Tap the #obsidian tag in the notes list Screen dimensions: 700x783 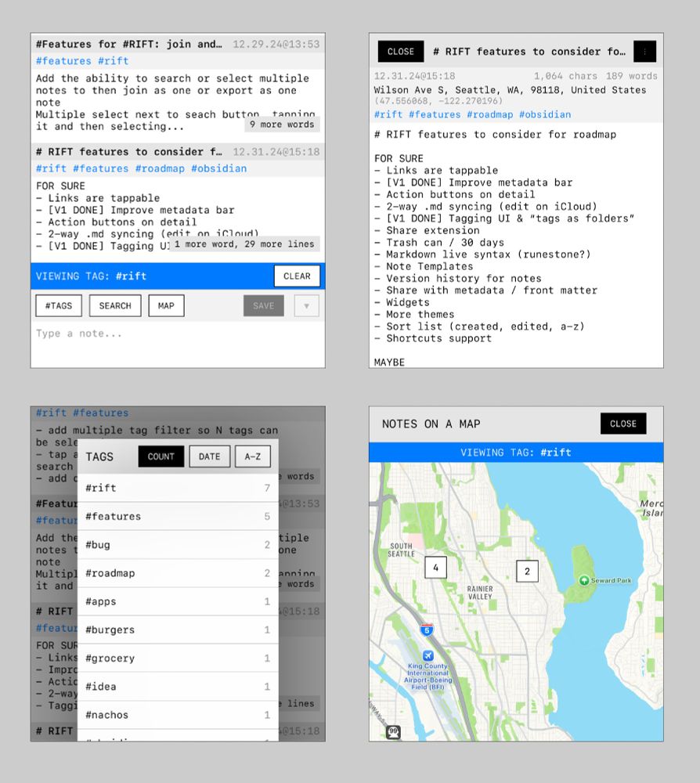click(x=218, y=169)
